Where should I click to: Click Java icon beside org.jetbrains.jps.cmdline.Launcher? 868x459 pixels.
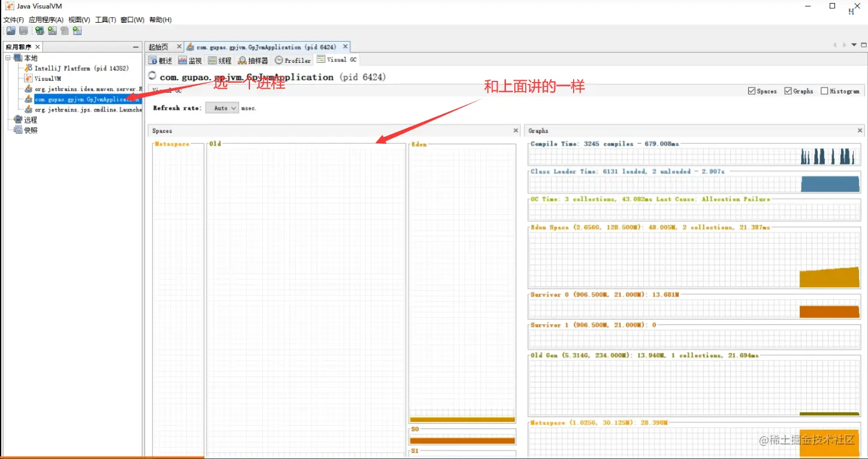(28, 110)
